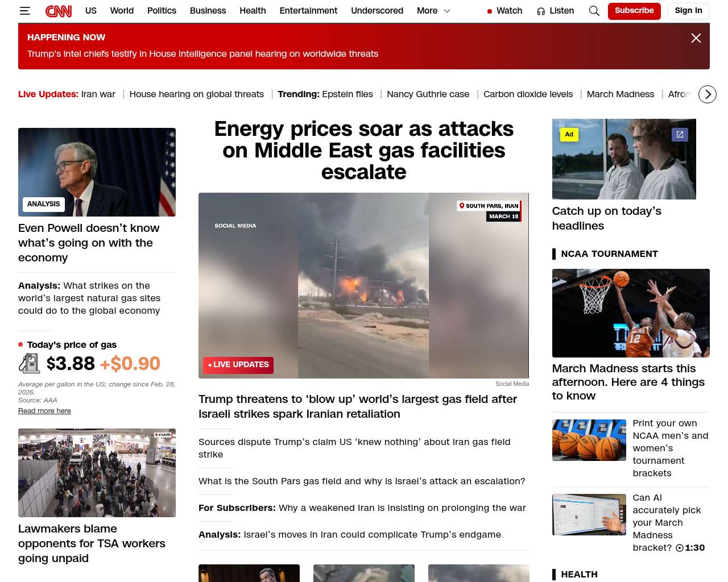This screenshot has height=582, width=728.
Task: Open the Underscored menu item
Action: (377, 11)
